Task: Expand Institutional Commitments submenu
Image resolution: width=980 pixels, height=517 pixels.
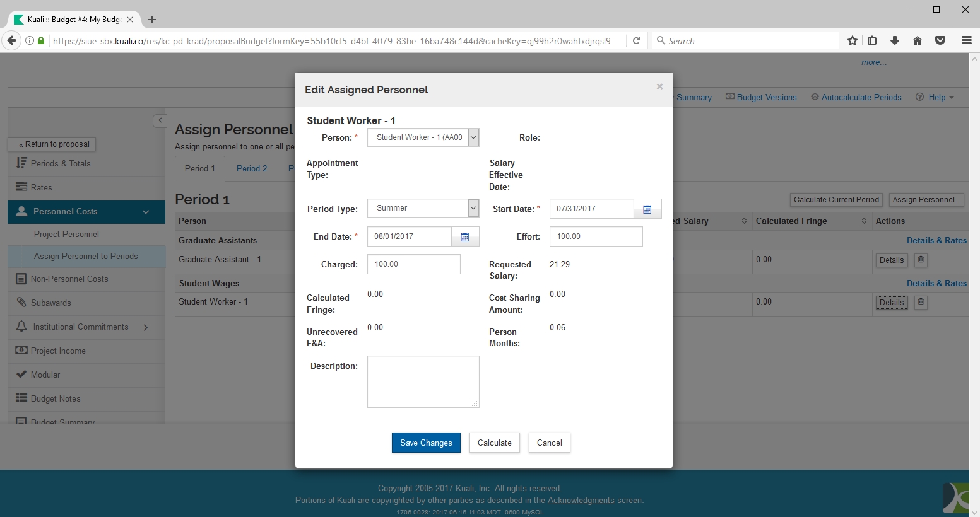Action: (x=146, y=327)
